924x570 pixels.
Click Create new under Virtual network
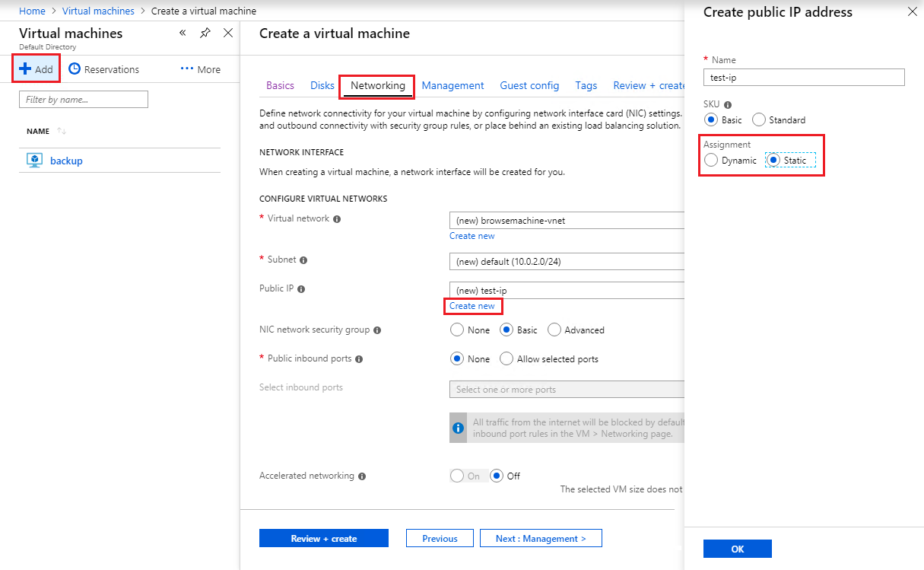[x=472, y=235]
